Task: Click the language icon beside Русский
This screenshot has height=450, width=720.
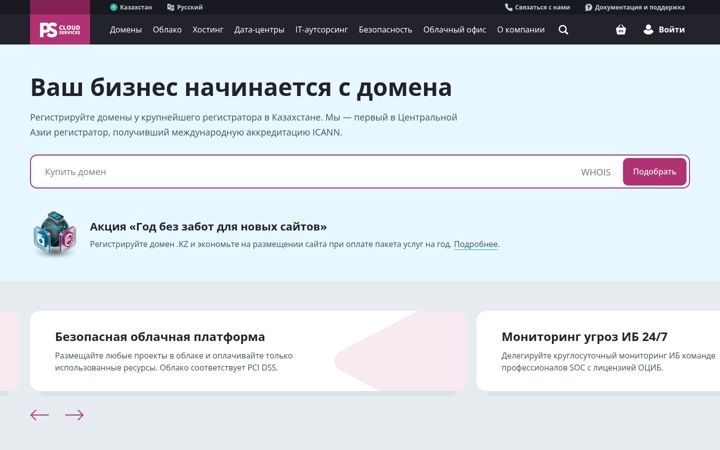Action: point(170,7)
